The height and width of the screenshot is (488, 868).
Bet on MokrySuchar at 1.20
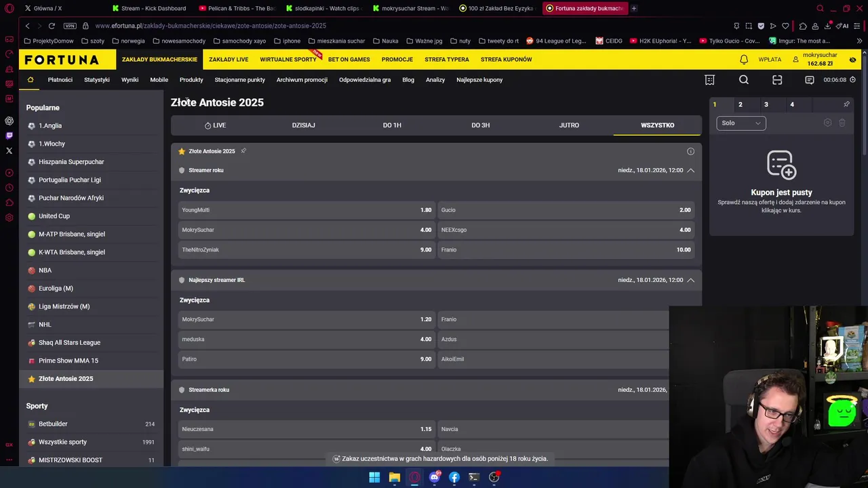pos(307,319)
